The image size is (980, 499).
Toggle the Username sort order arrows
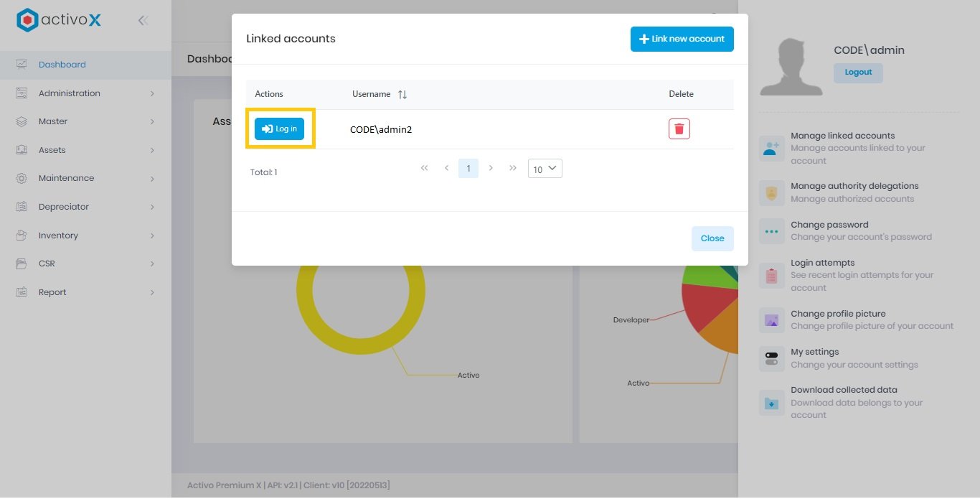[401, 94]
